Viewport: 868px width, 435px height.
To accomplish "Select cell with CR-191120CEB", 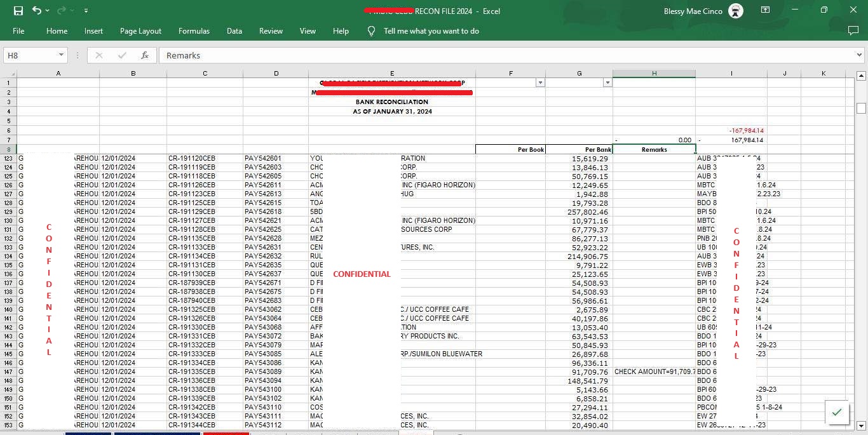I will click(205, 158).
